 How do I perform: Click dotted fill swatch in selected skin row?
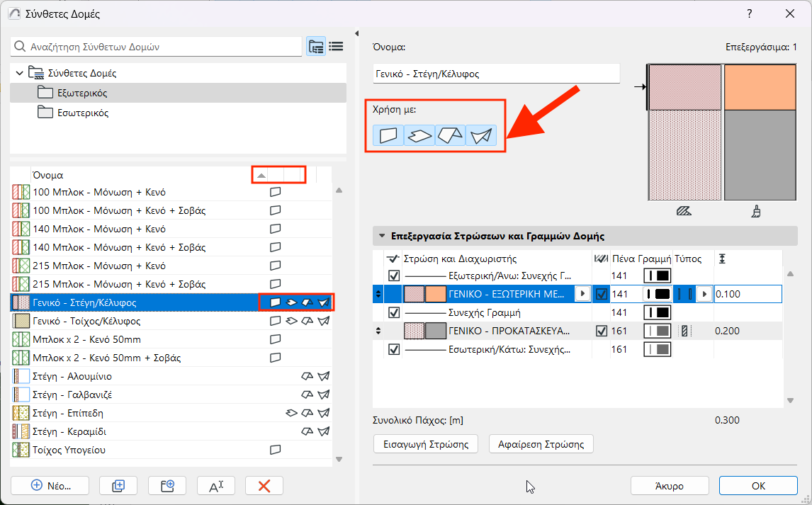414,294
